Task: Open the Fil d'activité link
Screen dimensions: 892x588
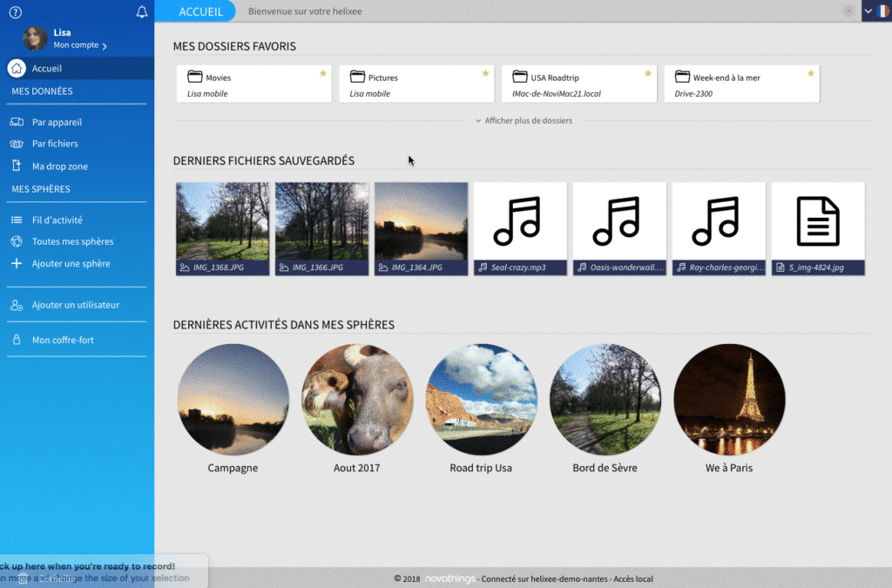Action: click(57, 220)
